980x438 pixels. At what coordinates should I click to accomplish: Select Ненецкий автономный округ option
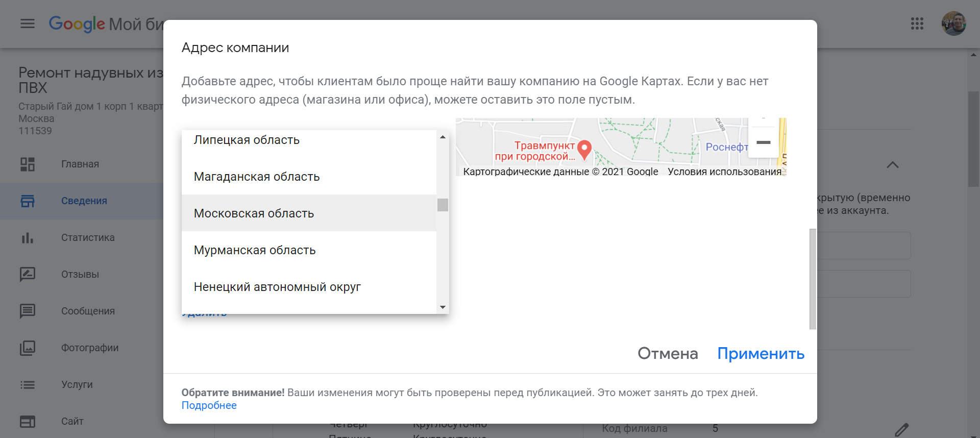coord(309,287)
